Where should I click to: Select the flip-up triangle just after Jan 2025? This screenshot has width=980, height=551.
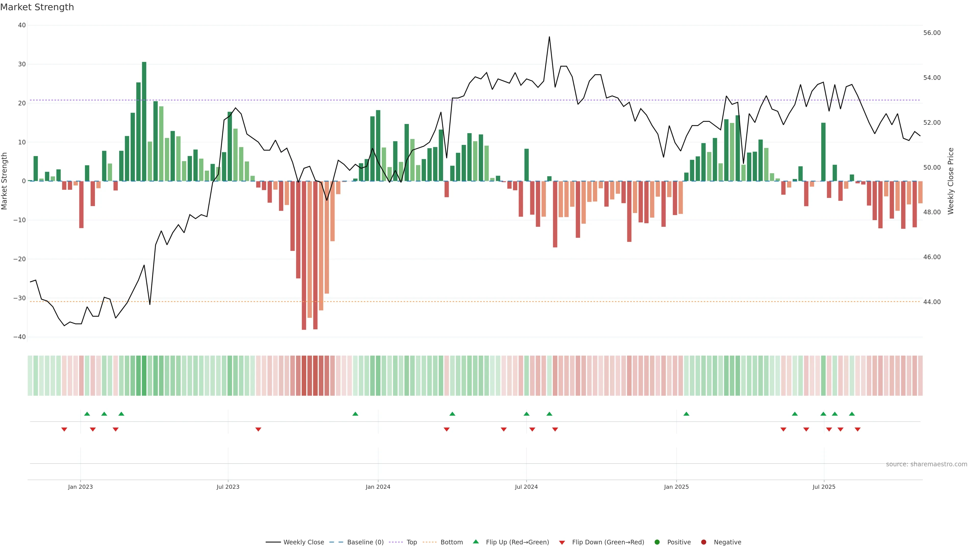(x=686, y=414)
